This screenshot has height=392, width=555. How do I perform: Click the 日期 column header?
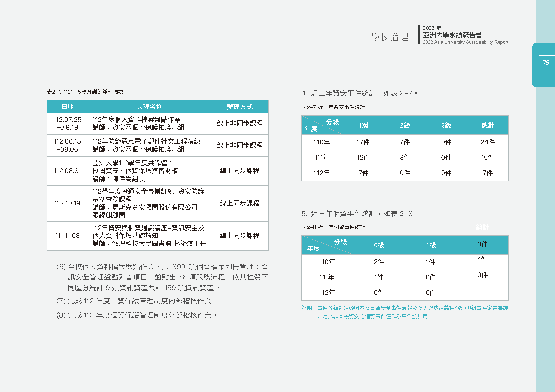[x=67, y=107]
